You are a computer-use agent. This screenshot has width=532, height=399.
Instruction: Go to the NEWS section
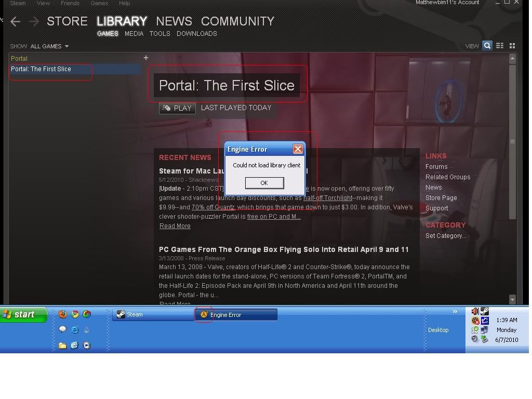(174, 21)
